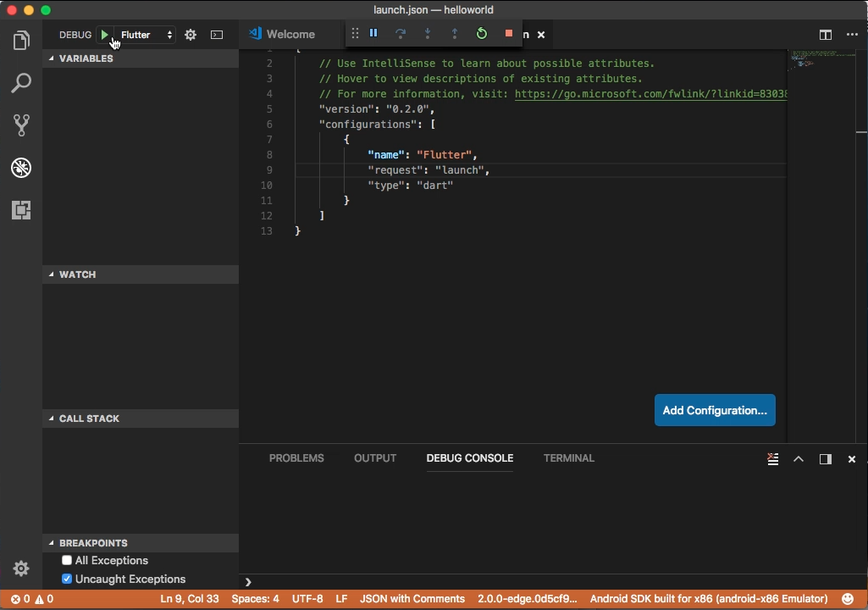Click the "configurations" key on line 6
Image resolution: width=868 pixels, height=610 pixels.
[368, 124]
